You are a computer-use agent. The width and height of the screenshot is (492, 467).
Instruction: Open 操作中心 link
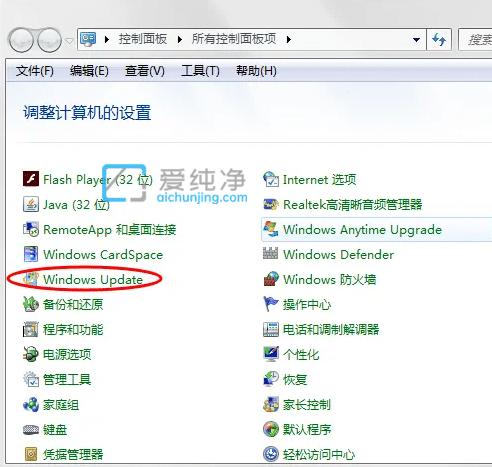pos(307,304)
